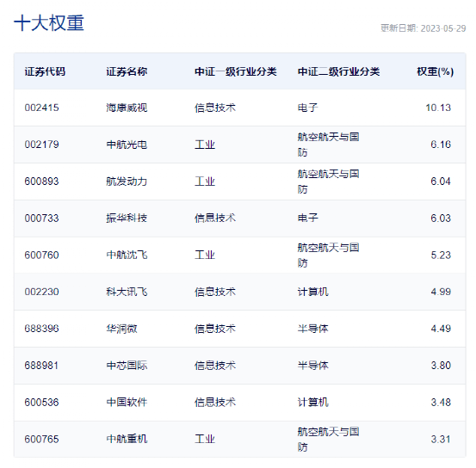
Task: Select stock code 600760
Action: click(41, 256)
